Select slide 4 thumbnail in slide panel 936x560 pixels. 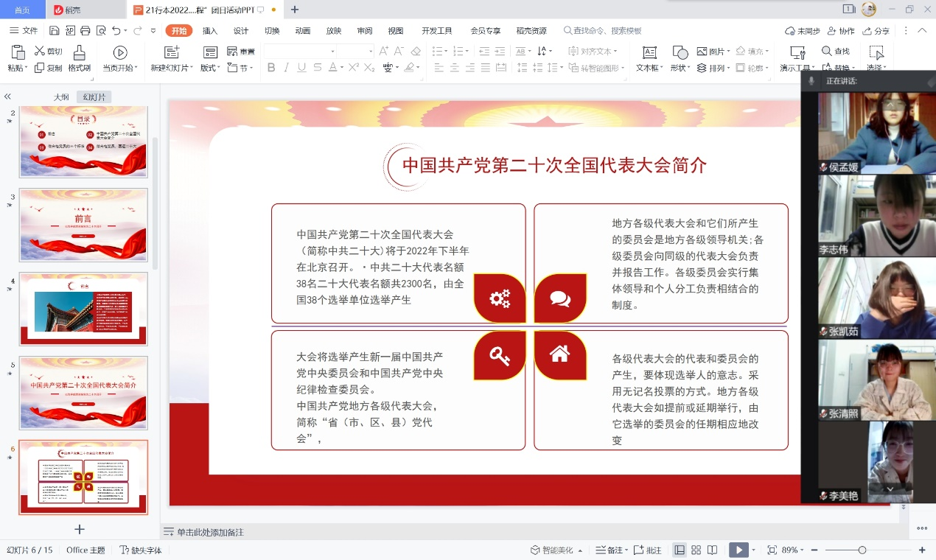pos(83,309)
